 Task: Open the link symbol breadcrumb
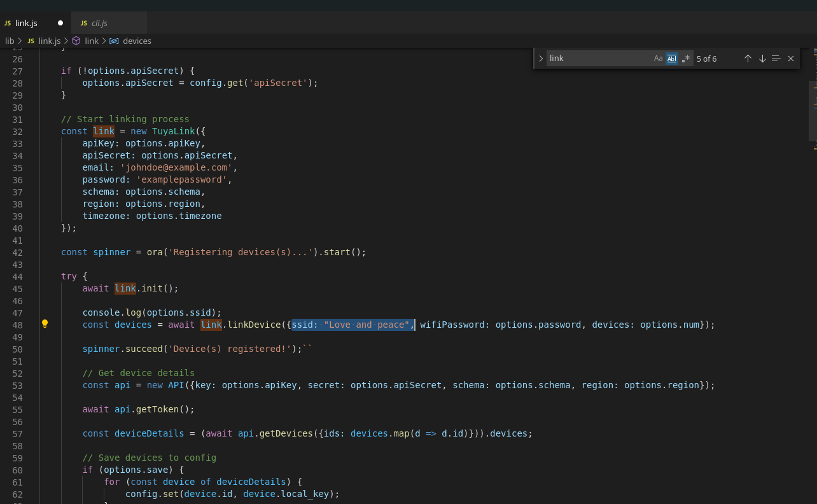pyautogui.click(x=92, y=41)
